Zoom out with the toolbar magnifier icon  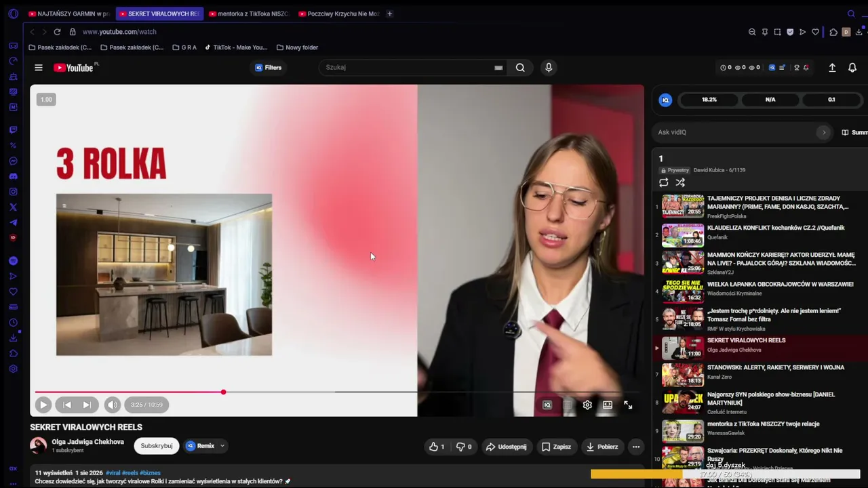(752, 32)
